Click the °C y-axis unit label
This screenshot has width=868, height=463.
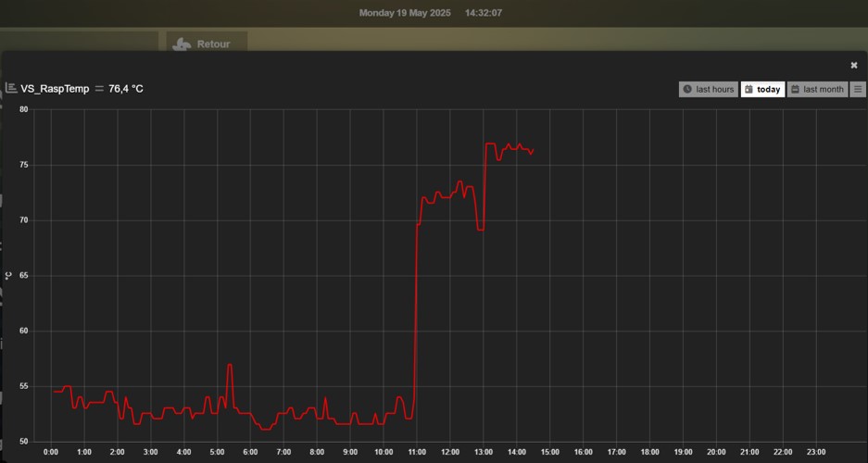click(8, 275)
